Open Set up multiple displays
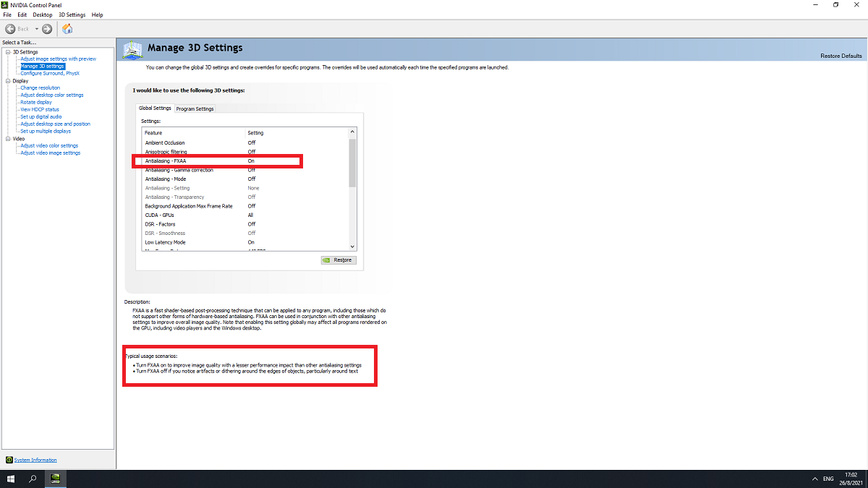This screenshot has height=488, width=868. [46, 132]
